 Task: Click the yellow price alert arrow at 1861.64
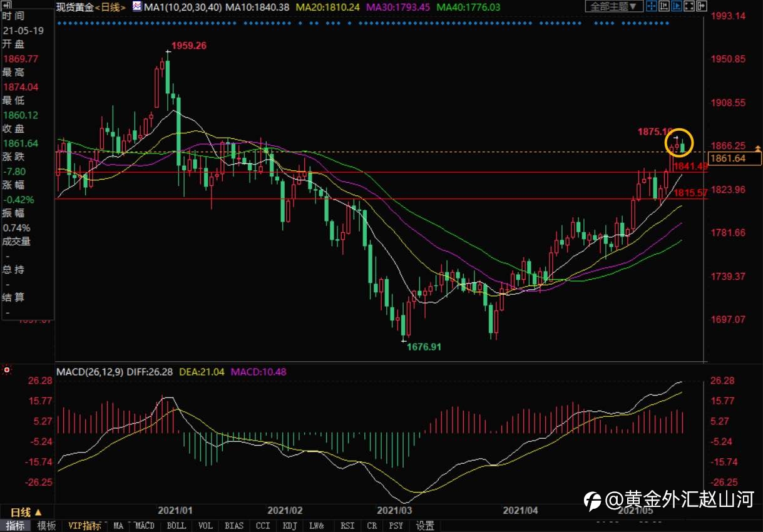758,148
